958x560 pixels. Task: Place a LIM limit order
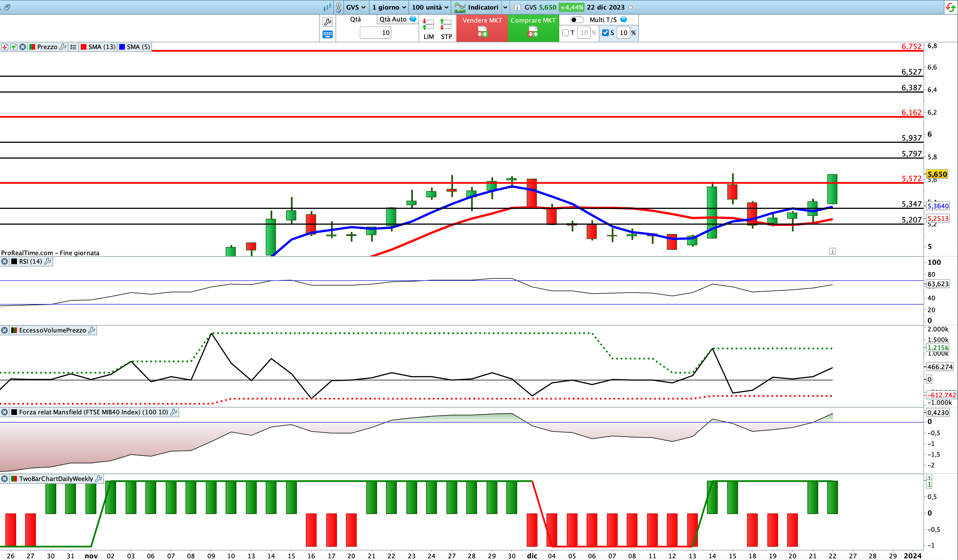(428, 29)
